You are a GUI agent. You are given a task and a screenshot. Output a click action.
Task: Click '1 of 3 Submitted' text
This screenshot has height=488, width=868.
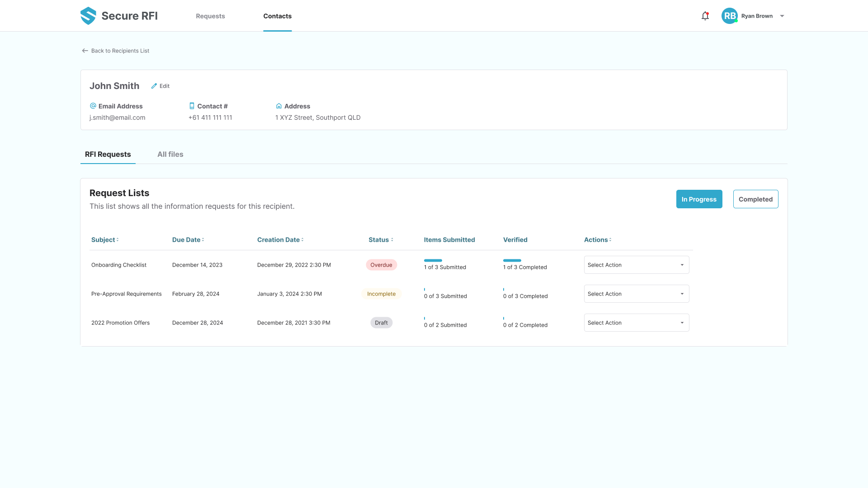(x=445, y=267)
